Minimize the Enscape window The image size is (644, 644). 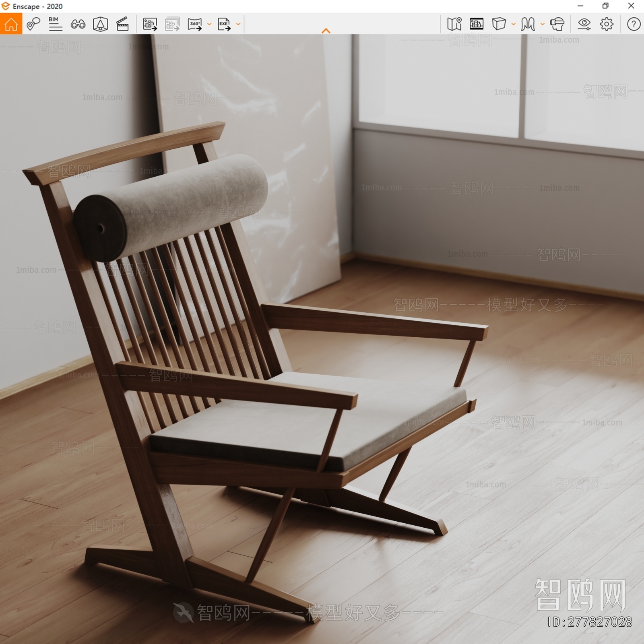pyautogui.click(x=580, y=6)
